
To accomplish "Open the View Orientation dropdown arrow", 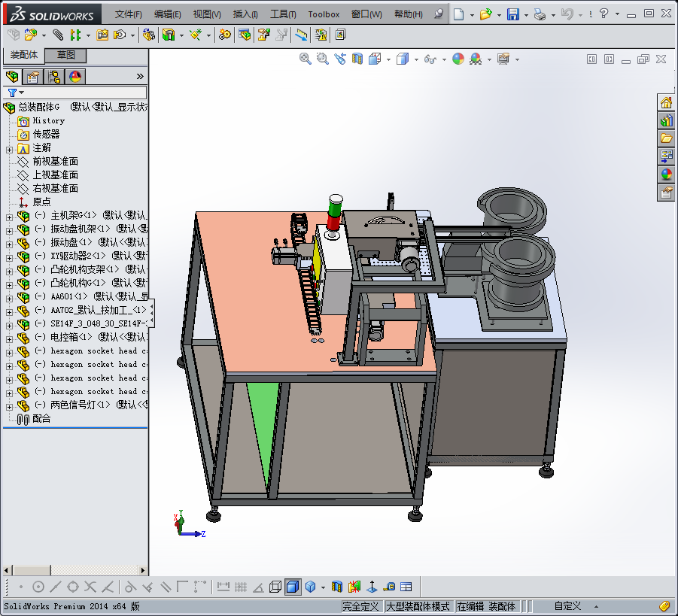I will (388, 59).
